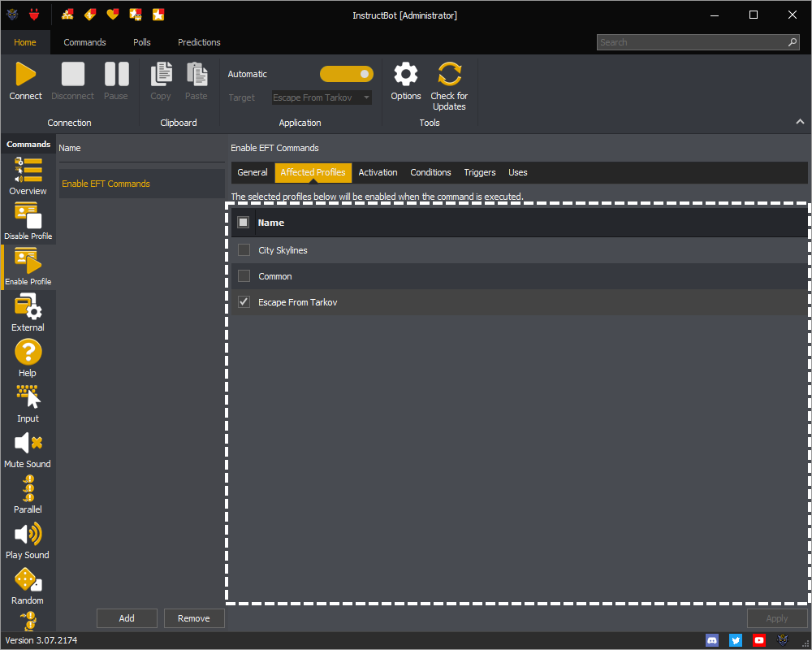Select the Escape From Tarkov row text
The width and height of the screenshot is (812, 650).
[x=298, y=302]
